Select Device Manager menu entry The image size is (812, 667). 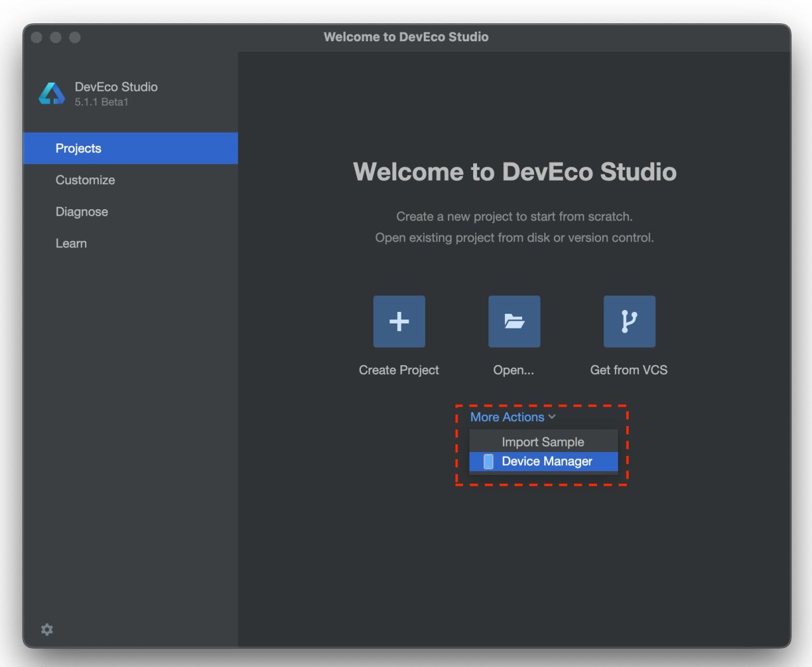pos(547,462)
